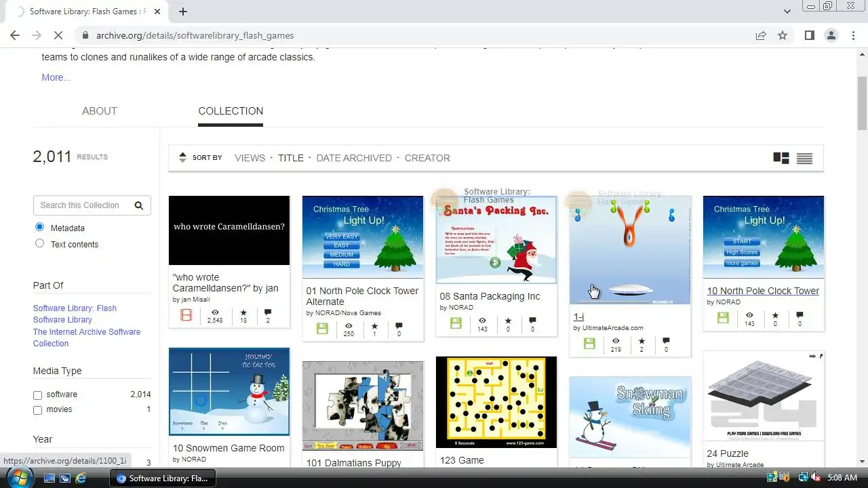Open The Internet Archive Software Collection link
Viewport: 868px width, 488px height.
[87, 338]
